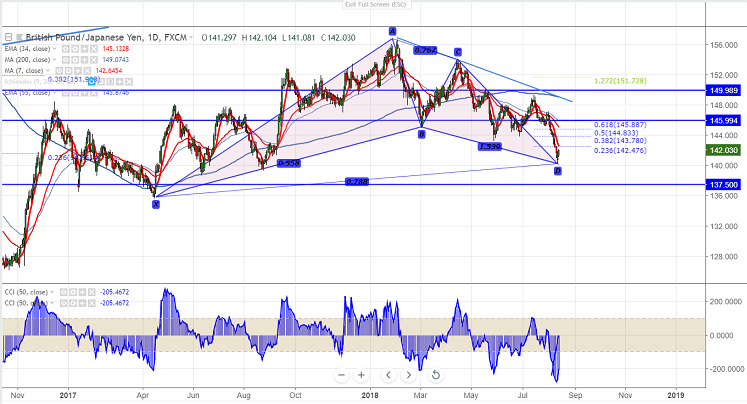747x404 pixels.
Task: Hide the MA (7, close) line
Action: coord(59,71)
